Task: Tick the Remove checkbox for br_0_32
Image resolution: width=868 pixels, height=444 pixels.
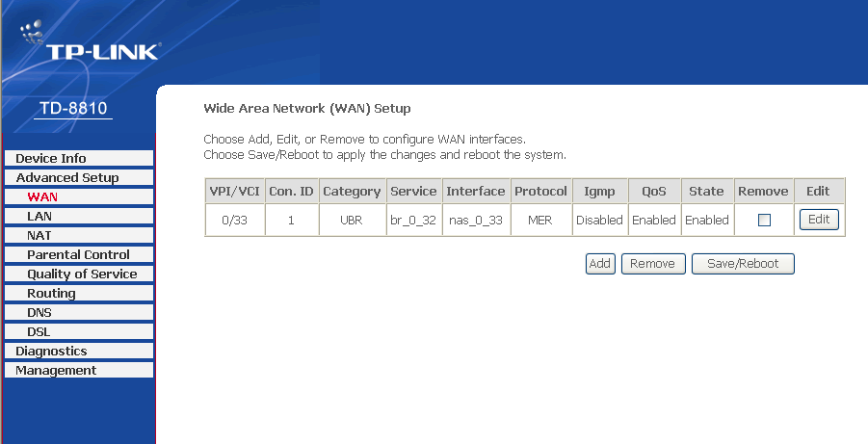Action: coord(764,220)
